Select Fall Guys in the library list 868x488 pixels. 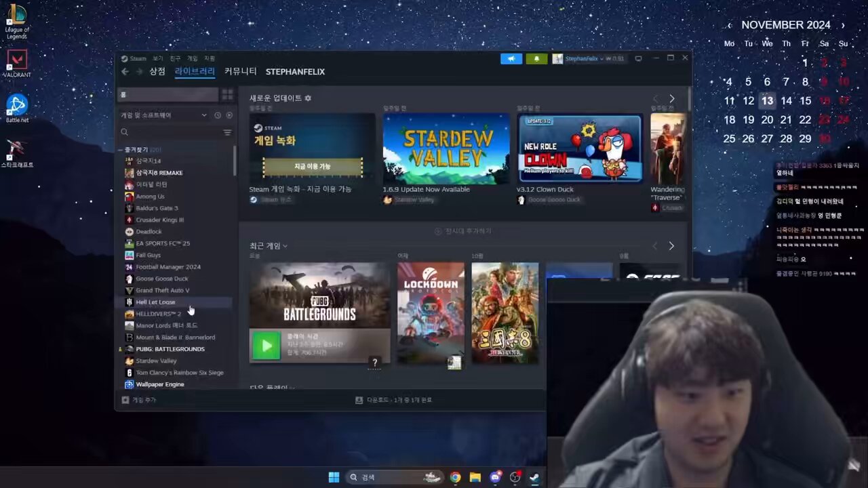[x=148, y=255]
